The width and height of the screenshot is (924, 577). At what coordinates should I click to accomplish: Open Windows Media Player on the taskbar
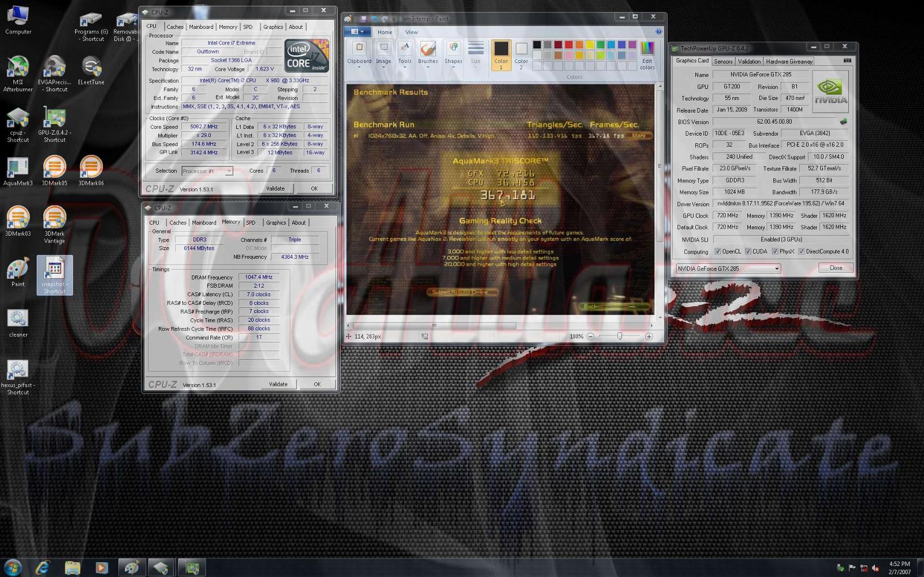coord(102,568)
